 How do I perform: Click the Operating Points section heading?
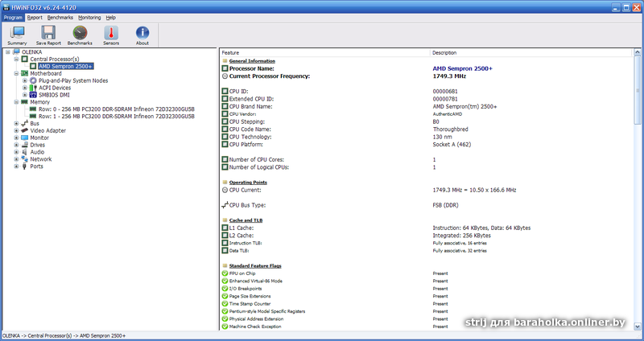tap(248, 183)
